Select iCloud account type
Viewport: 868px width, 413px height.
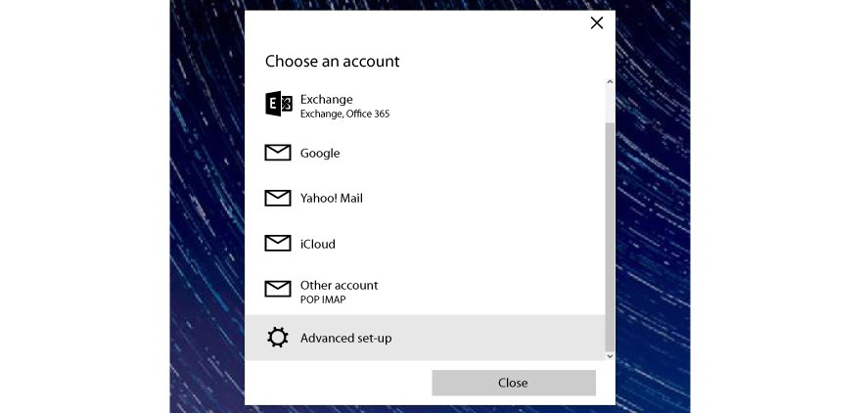click(x=425, y=244)
